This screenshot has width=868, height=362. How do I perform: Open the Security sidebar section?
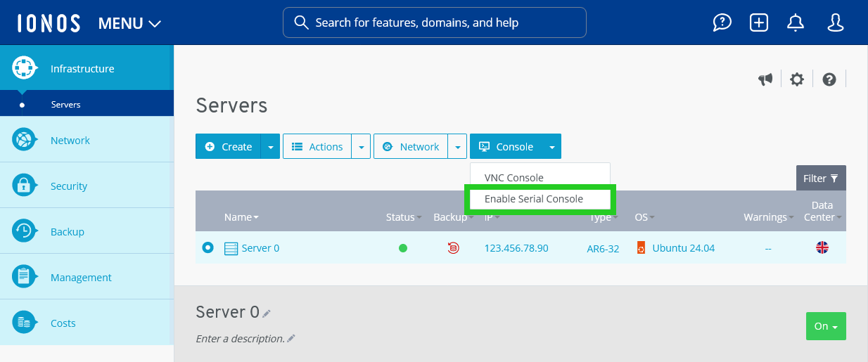point(87,186)
